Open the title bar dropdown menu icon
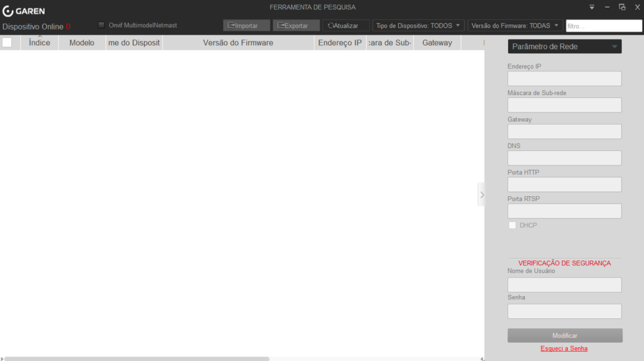The image size is (644, 361). pyautogui.click(x=592, y=8)
